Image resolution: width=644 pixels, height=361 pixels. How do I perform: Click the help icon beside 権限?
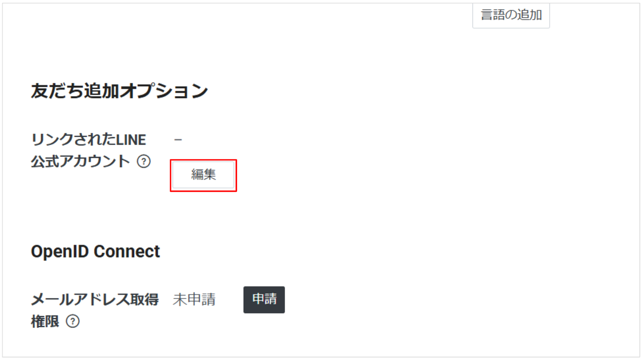click(72, 322)
